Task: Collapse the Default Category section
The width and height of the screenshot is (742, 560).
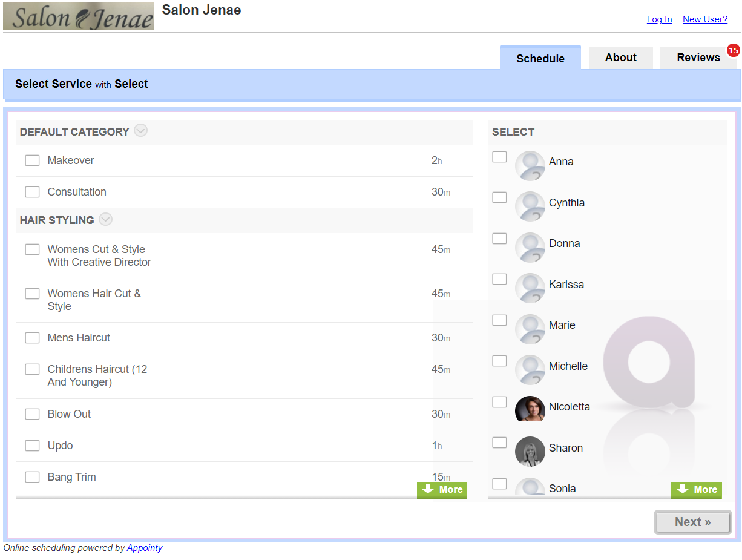Action: 140,131
